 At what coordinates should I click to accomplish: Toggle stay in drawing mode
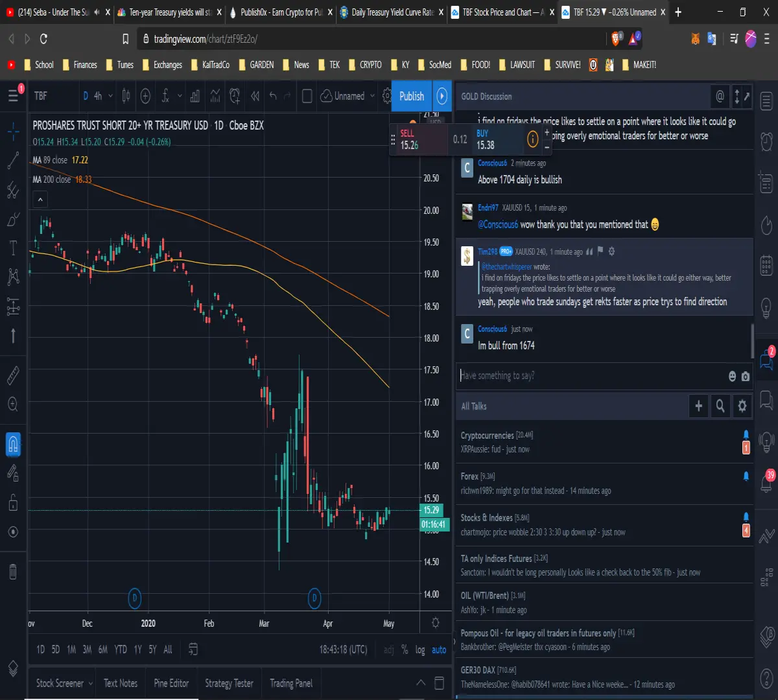(x=13, y=473)
